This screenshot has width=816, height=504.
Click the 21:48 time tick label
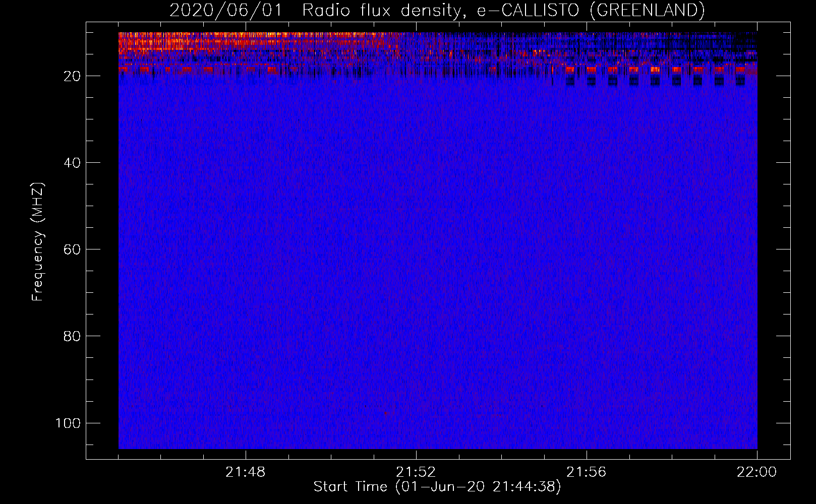tap(246, 472)
